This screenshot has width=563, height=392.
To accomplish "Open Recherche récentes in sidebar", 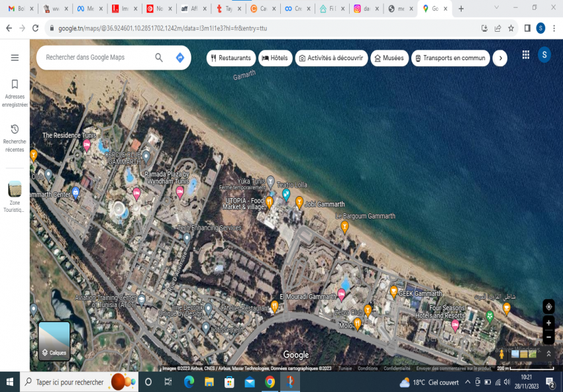I will point(15,135).
